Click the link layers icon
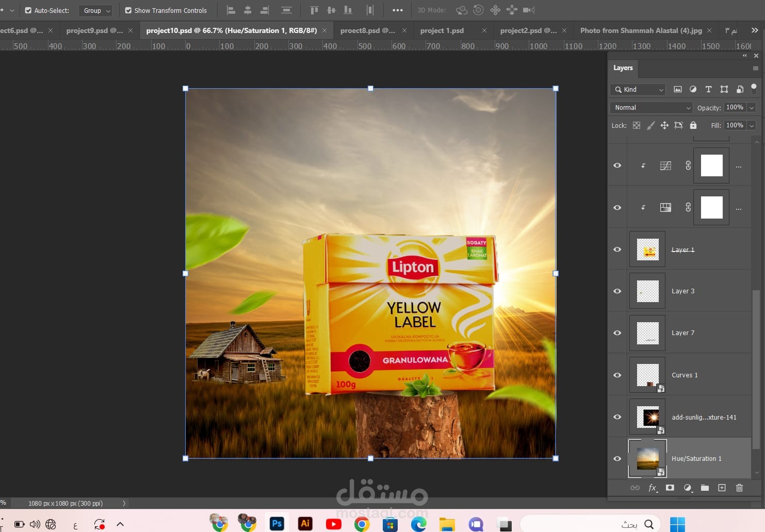The height and width of the screenshot is (532, 765). (635, 488)
